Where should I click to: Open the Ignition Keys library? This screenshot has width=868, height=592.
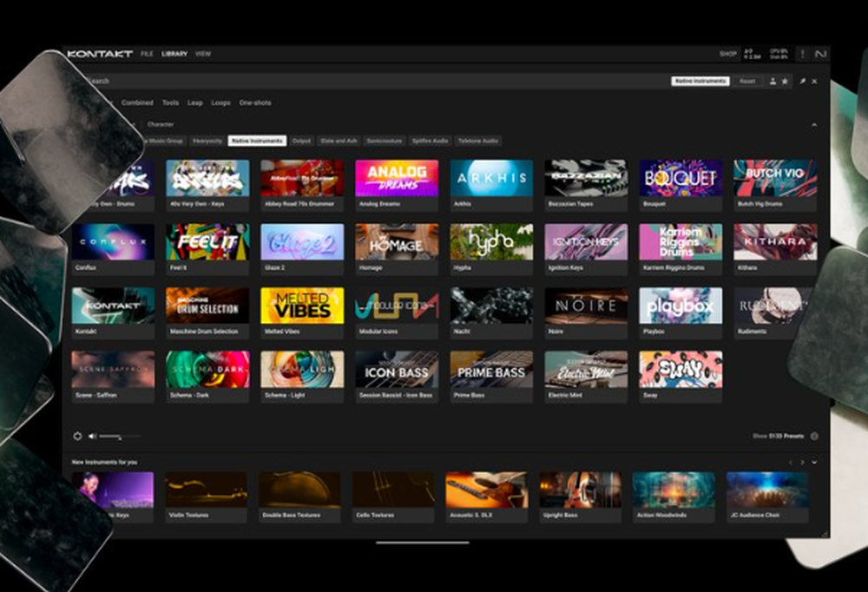586,248
